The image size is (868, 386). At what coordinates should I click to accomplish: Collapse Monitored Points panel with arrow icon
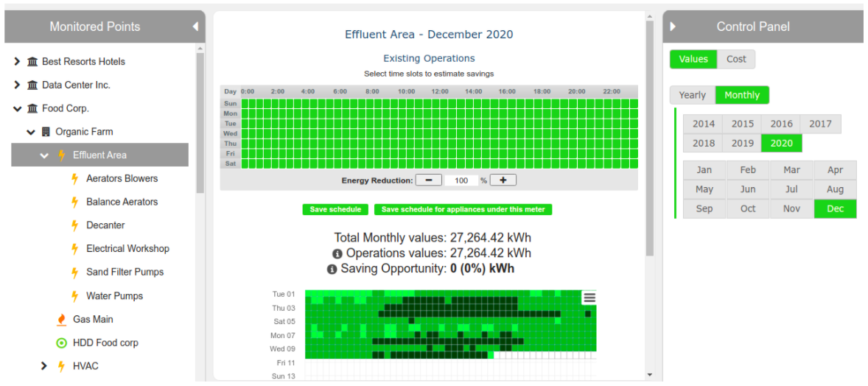click(195, 27)
